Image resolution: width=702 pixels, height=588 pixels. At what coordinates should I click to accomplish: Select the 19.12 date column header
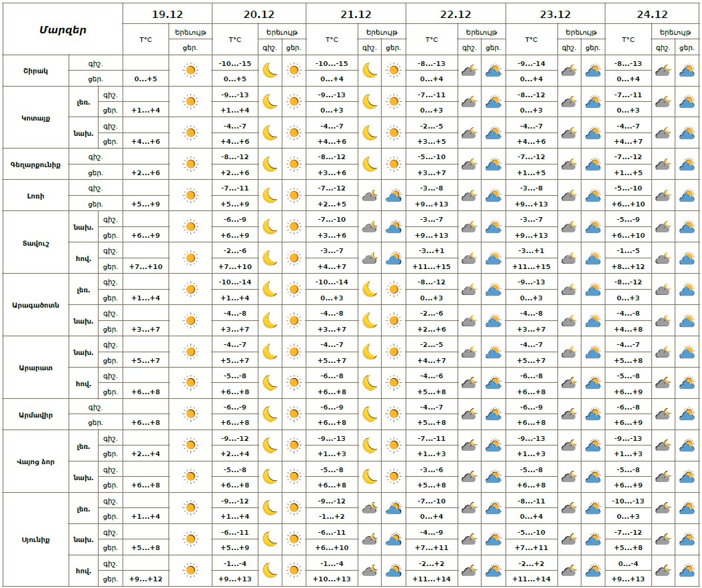pos(167,14)
